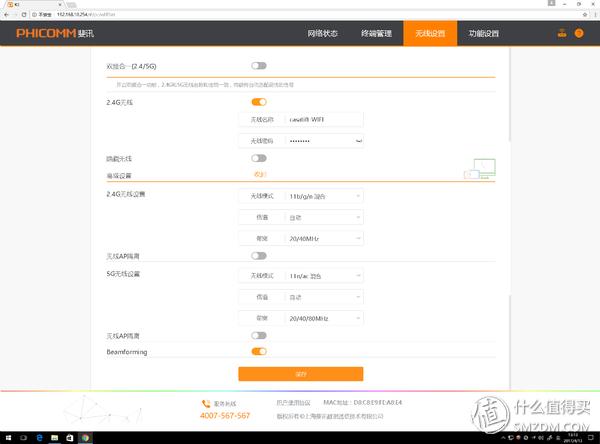Toggle the dual-band (2.4/5G) combine switch

click(x=259, y=66)
